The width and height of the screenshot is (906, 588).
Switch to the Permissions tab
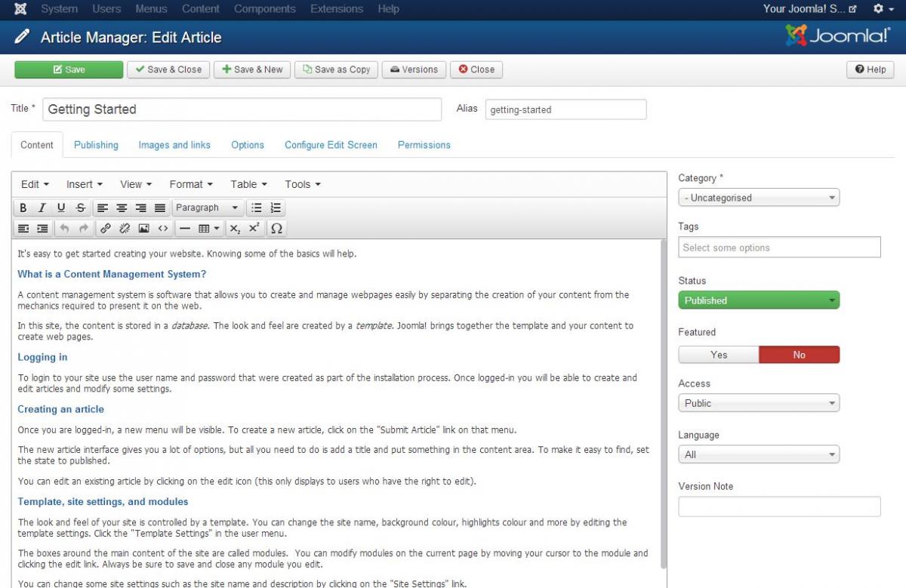click(x=424, y=145)
